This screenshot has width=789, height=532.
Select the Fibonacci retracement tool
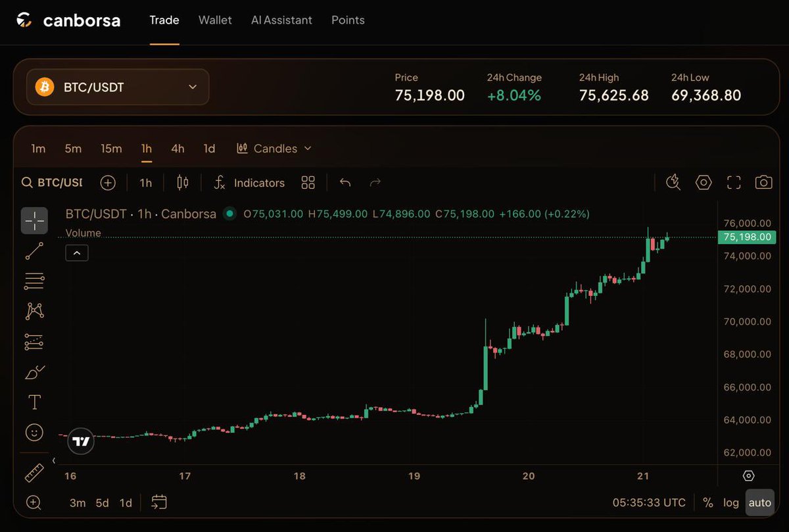point(34,281)
